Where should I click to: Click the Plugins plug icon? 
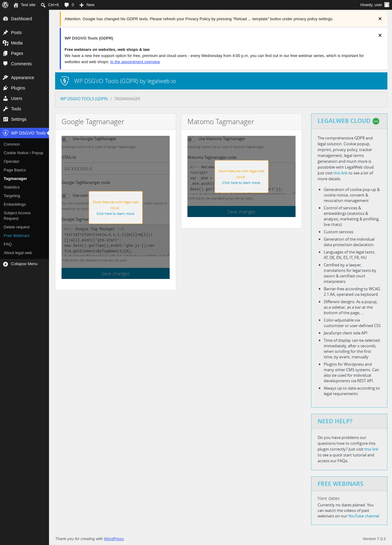[6, 88]
